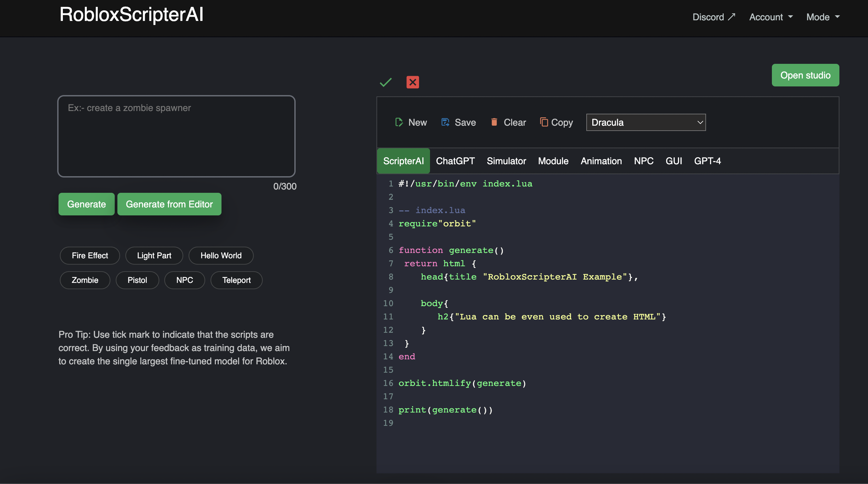The width and height of the screenshot is (868, 484).
Task: Copy the generated code
Action: [x=556, y=122]
